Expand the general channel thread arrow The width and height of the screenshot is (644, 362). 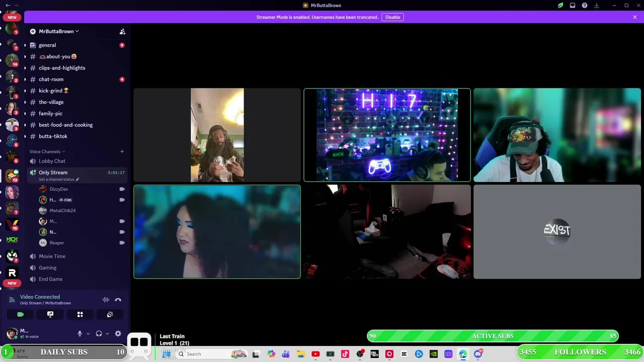[x=25, y=45]
